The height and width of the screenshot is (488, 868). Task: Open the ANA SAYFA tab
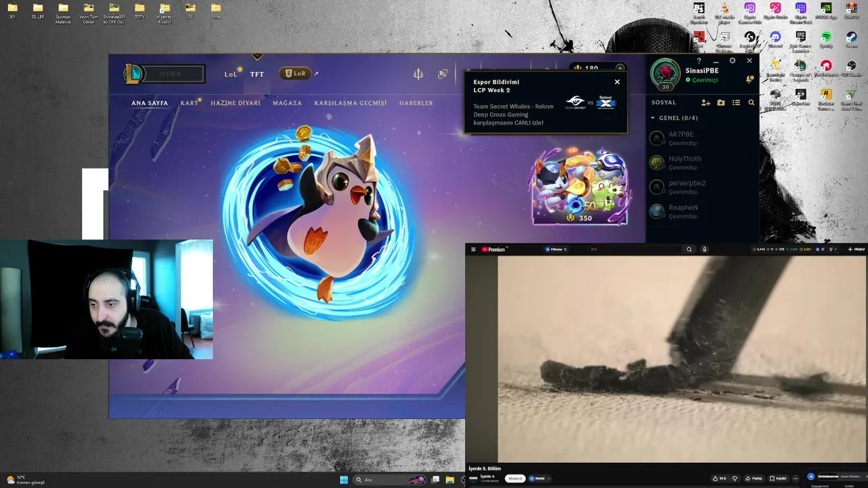149,103
